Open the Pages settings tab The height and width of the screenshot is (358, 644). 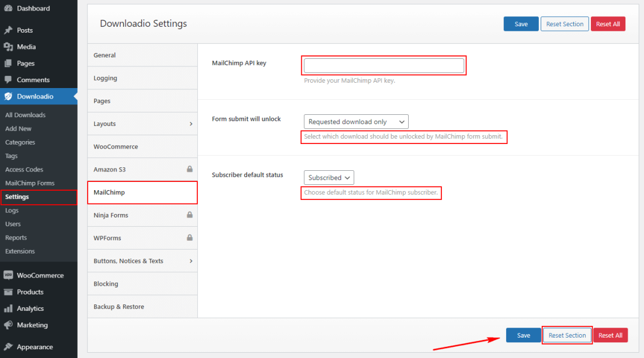[142, 101]
